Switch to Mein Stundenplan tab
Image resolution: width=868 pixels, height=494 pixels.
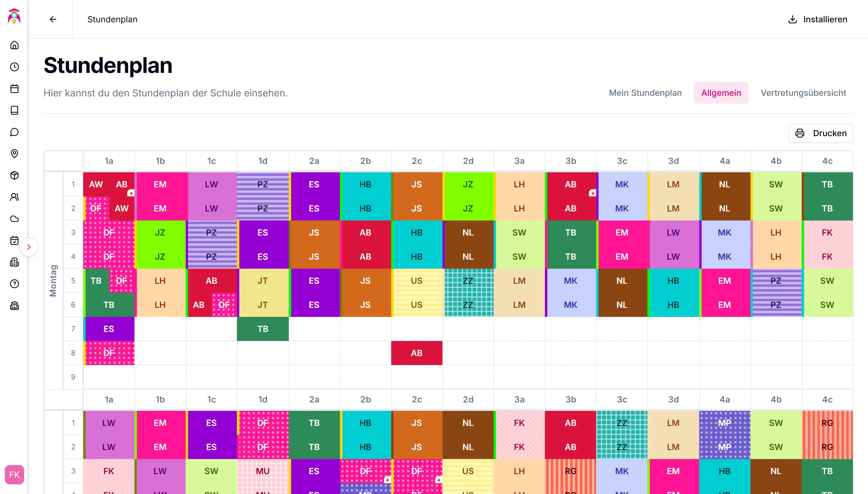tap(645, 93)
